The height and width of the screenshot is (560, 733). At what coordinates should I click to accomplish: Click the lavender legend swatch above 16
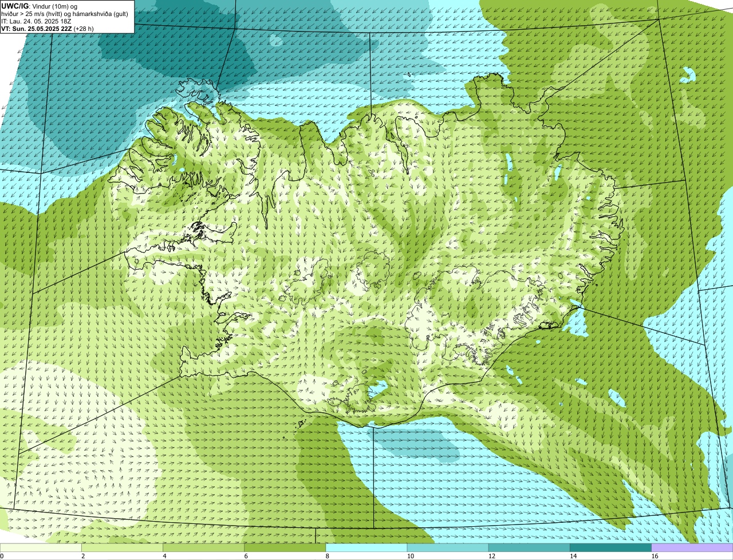pyautogui.click(x=692, y=548)
